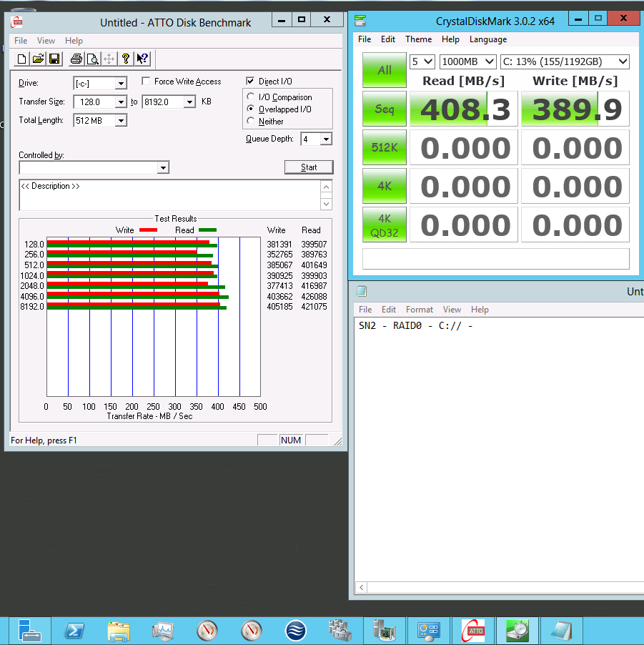Select the I/O Comparison radio button
The height and width of the screenshot is (645, 644).
click(250, 97)
